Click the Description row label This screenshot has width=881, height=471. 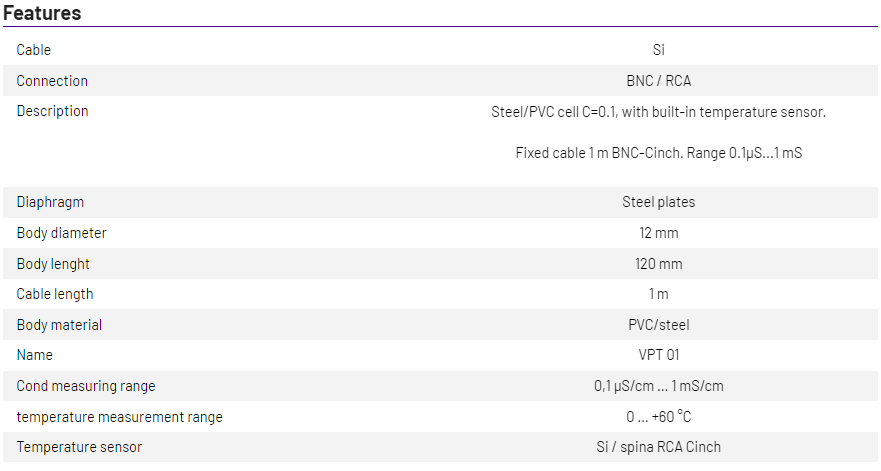pyautogui.click(x=52, y=111)
